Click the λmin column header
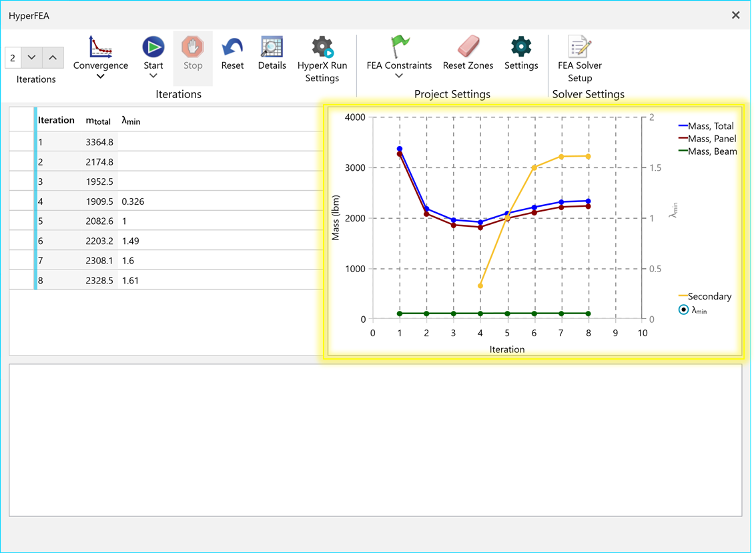The image size is (756, 553). click(x=131, y=121)
